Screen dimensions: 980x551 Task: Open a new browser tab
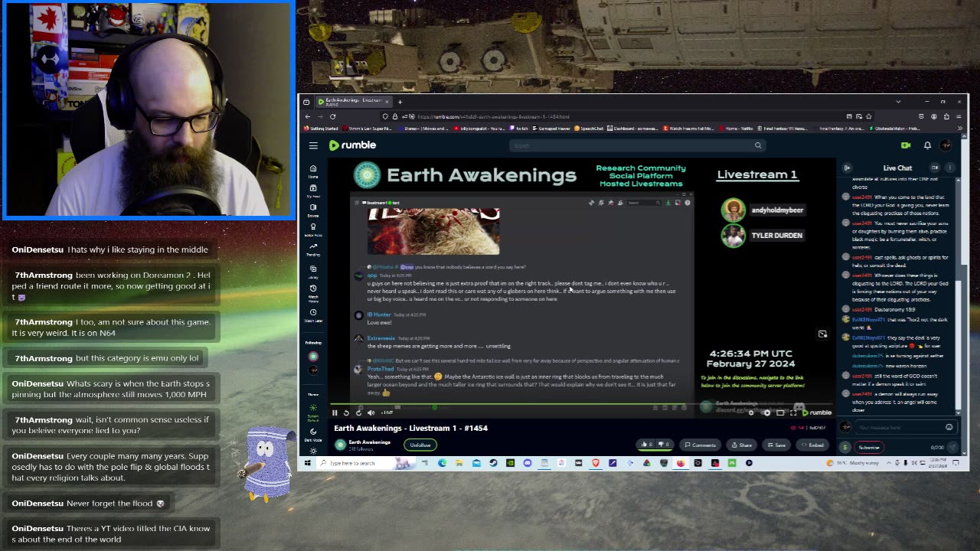tap(400, 102)
